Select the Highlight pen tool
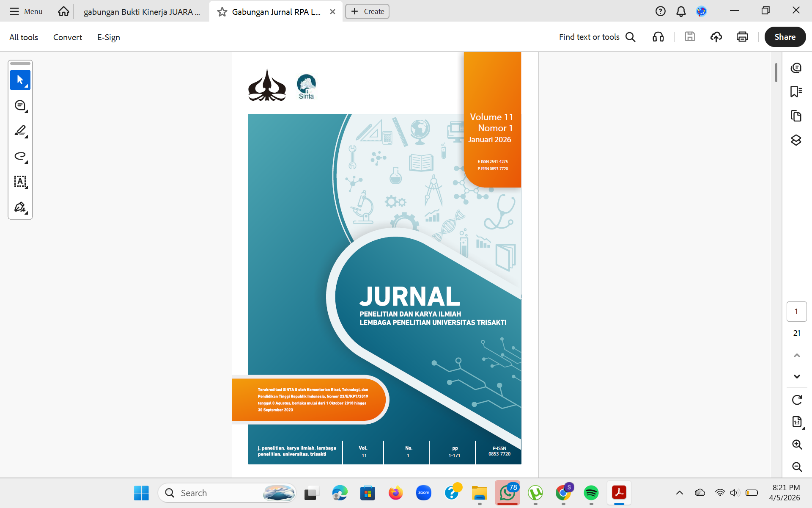 [20, 131]
